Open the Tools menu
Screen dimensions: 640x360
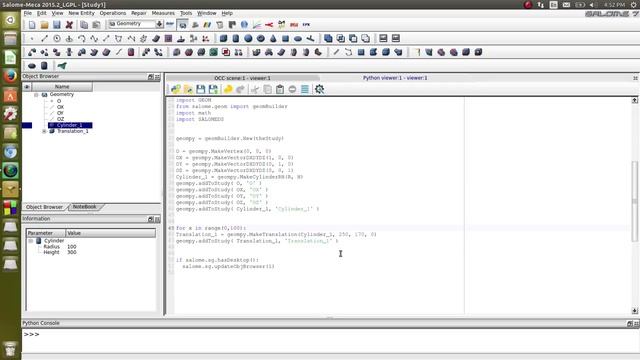(186, 13)
